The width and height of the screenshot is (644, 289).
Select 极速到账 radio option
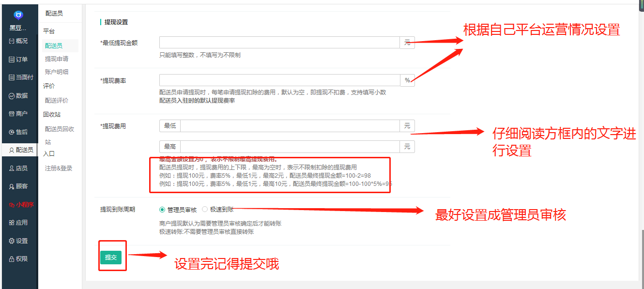(205, 210)
